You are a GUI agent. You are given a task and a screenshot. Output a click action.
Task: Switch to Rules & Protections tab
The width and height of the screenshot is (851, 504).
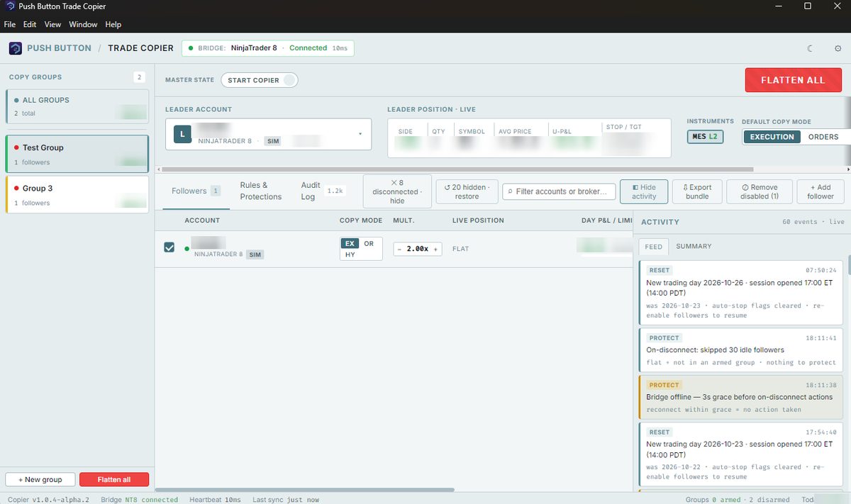(x=261, y=191)
